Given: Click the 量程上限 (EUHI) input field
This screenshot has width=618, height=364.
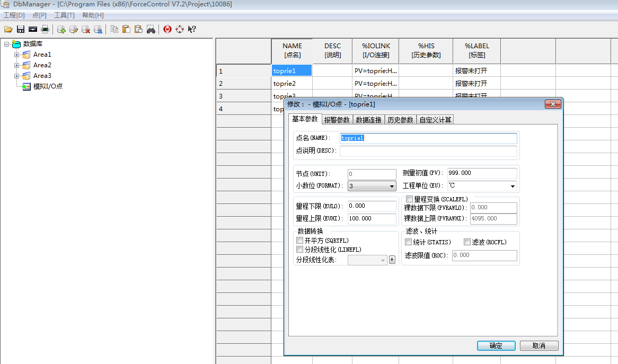Looking at the screenshot, I should [372, 219].
